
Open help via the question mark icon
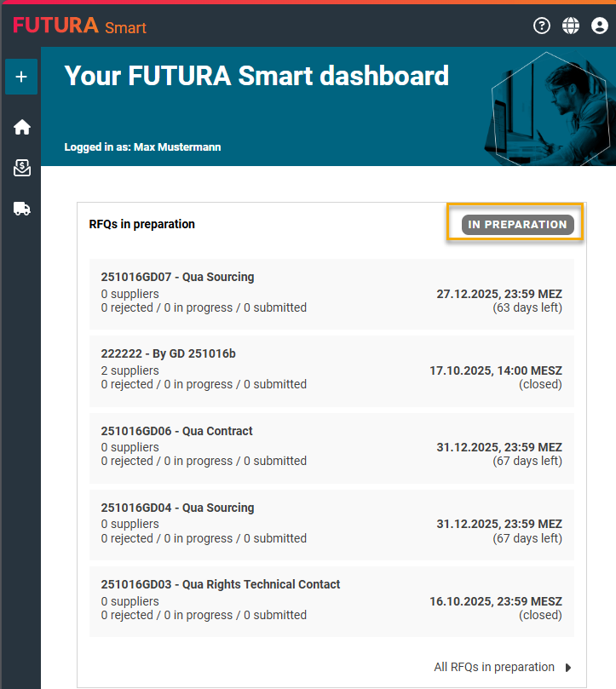tap(542, 26)
